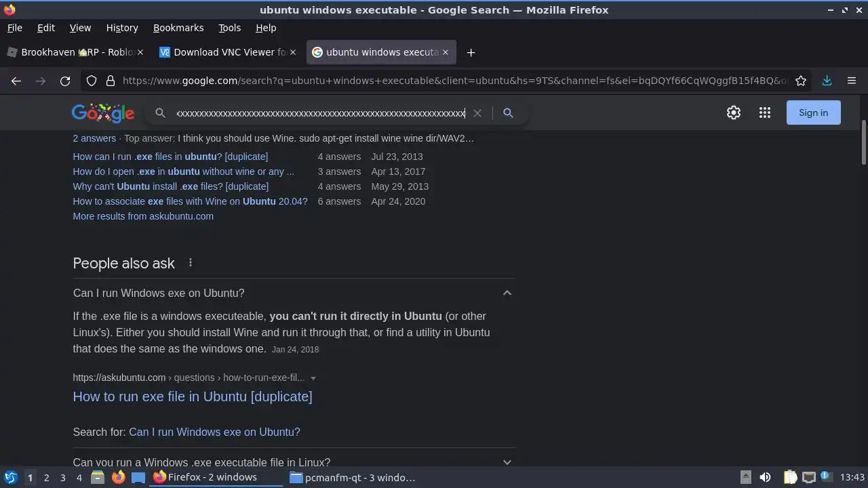Open People also ask options menu
The width and height of the screenshot is (868, 488).
(x=191, y=262)
